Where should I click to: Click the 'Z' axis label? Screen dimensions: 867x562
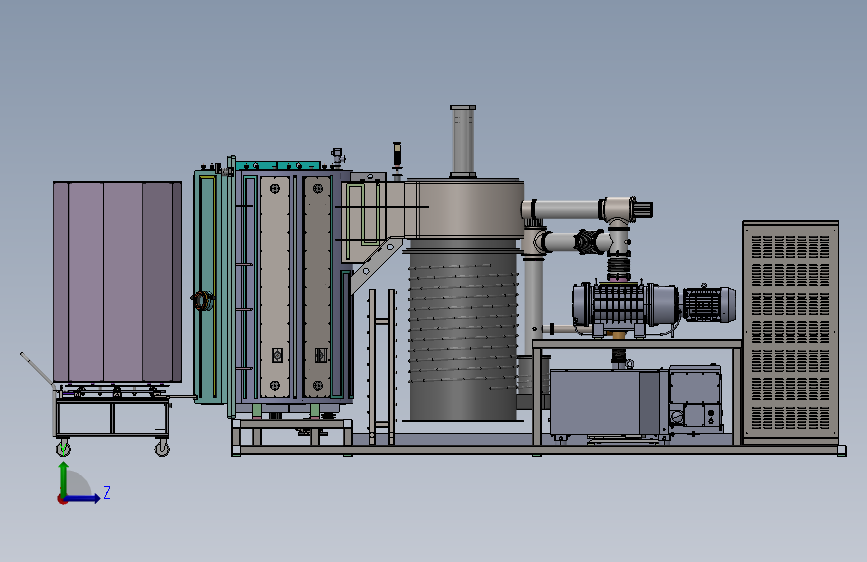107,492
